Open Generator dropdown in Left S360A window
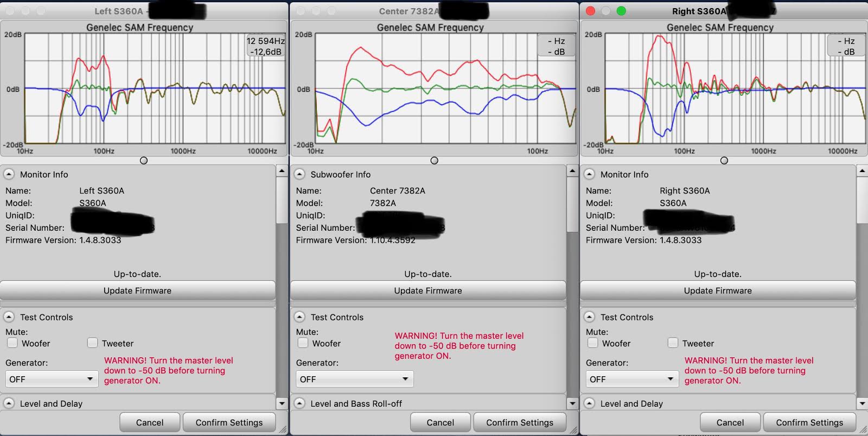The width and height of the screenshot is (868, 436). [52, 379]
